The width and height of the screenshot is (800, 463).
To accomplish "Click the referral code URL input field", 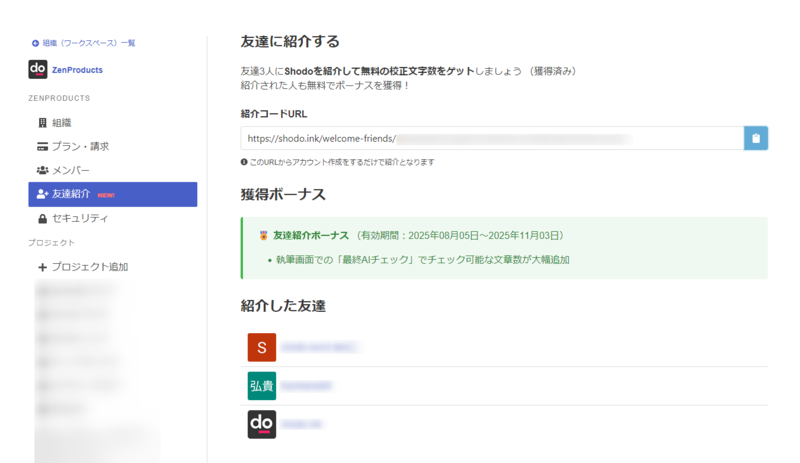I will (x=492, y=138).
